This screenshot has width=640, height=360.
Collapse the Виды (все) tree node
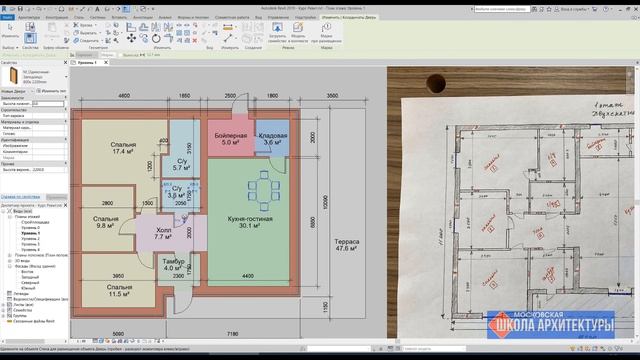4,211
